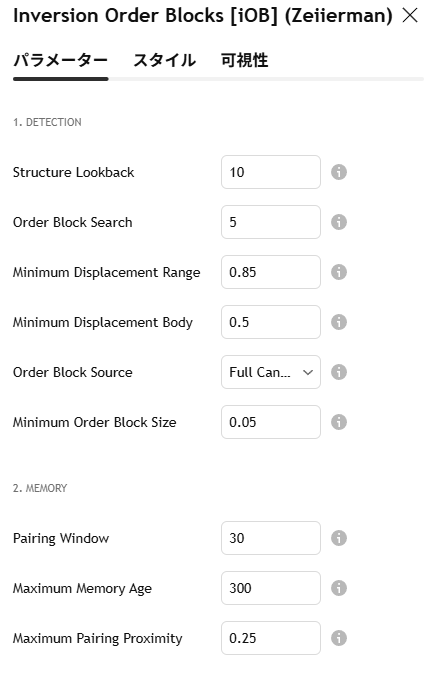The height and width of the screenshot is (693, 432).
Task: Click the Structure Lookback value field
Action: pyautogui.click(x=271, y=172)
